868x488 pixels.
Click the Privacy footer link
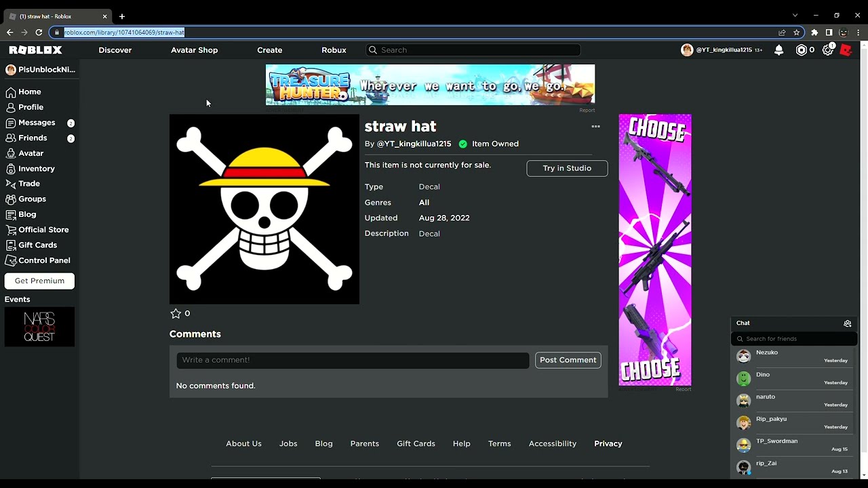click(608, 444)
